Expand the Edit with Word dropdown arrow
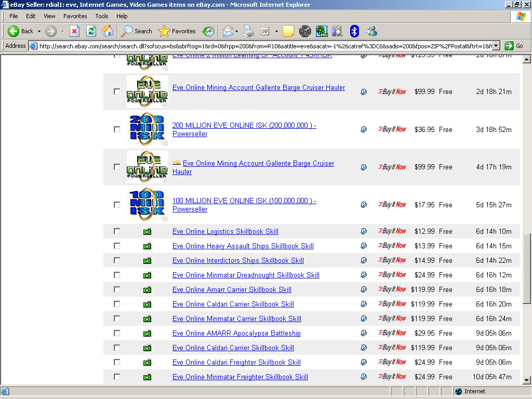The height and width of the screenshot is (399, 532). (x=276, y=31)
